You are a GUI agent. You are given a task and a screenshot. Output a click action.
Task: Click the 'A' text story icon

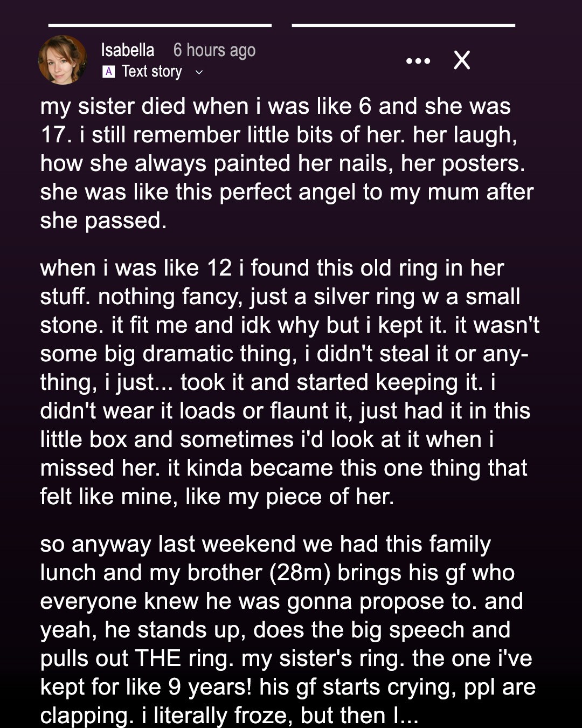[108, 72]
